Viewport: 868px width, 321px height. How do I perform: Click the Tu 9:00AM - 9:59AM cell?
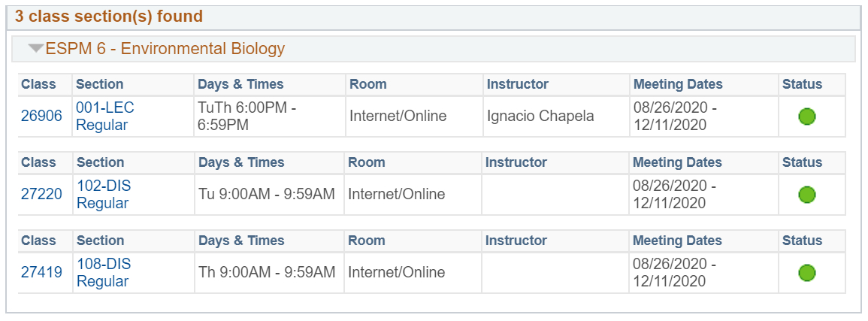pos(268,194)
